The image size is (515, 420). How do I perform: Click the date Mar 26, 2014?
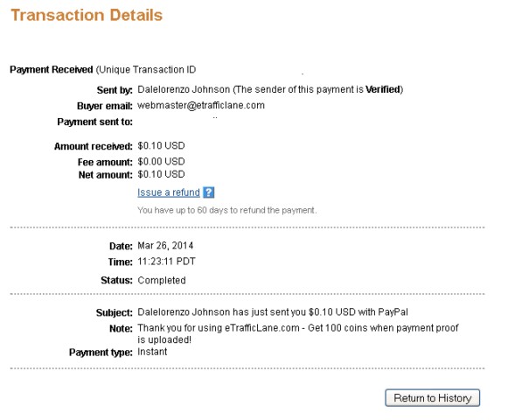[x=165, y=246]
